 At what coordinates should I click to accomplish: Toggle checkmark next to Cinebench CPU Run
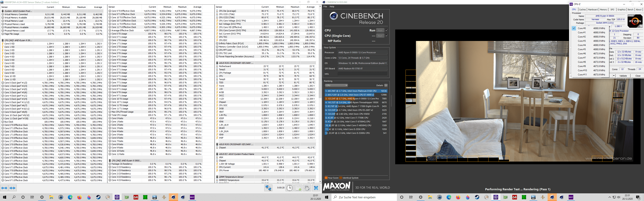[x=387, y=30]
